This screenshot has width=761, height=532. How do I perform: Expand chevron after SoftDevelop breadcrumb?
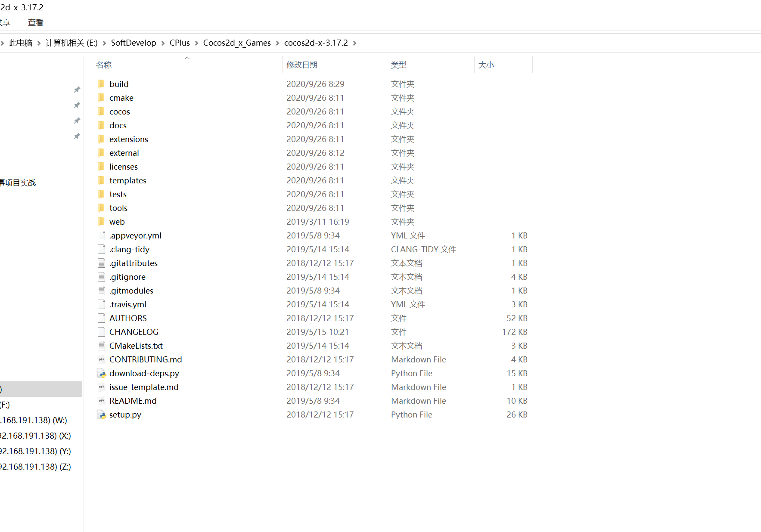coord(163,43)
